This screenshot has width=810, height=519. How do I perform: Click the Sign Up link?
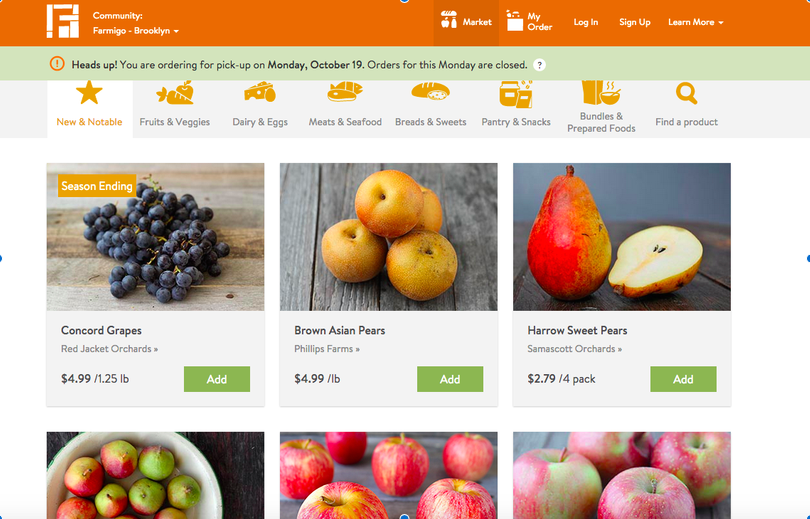[634, 22]
